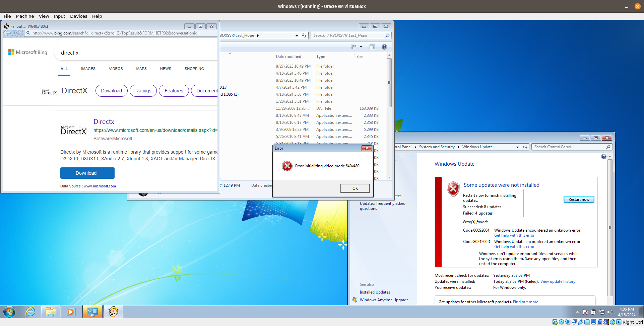Click Find out more about Microsoft products
Image resolution: width=644 pixels, height=326 pixels.
525,302
